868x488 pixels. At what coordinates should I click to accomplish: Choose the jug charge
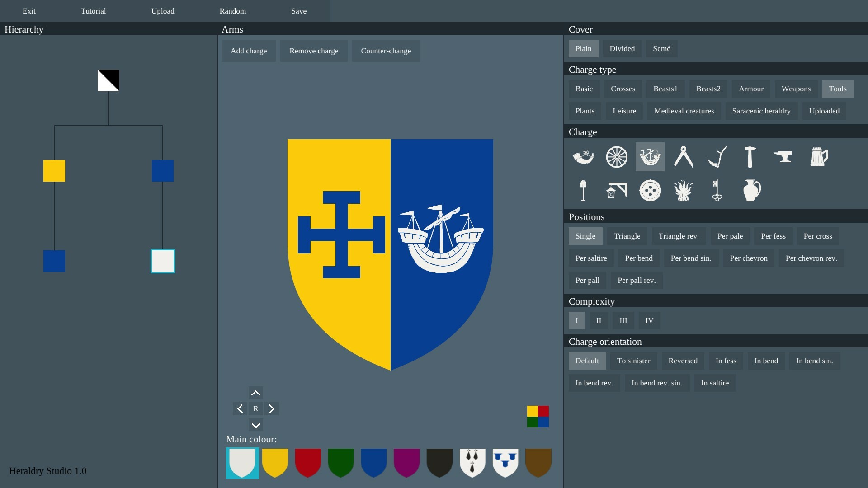751,190
